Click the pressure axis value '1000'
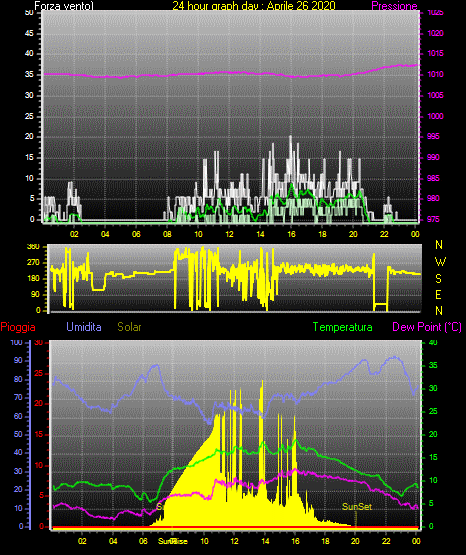The height and width of the screenshot is (555, 466). click(x=435, y=116)
